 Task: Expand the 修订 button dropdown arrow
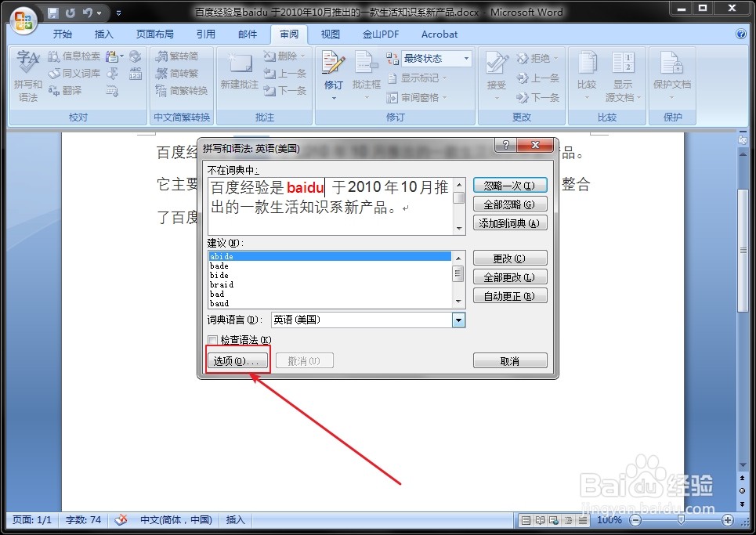(x=334, y=99)
